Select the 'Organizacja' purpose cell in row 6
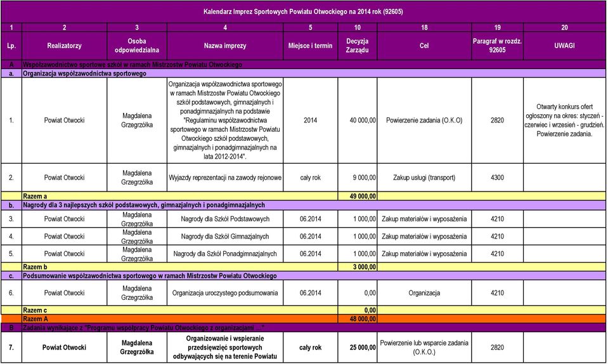This screenshot has height=364, width=608. coord(424,293)
